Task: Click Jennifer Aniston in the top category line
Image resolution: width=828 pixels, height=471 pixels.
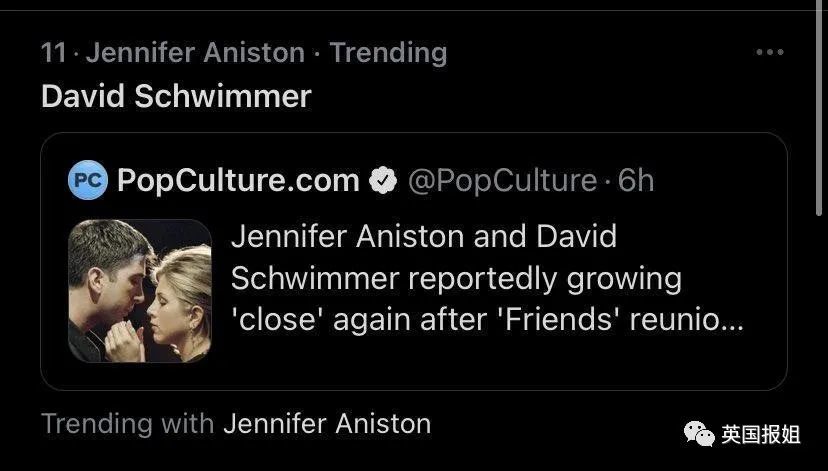Action: click(x=195, y=53)
